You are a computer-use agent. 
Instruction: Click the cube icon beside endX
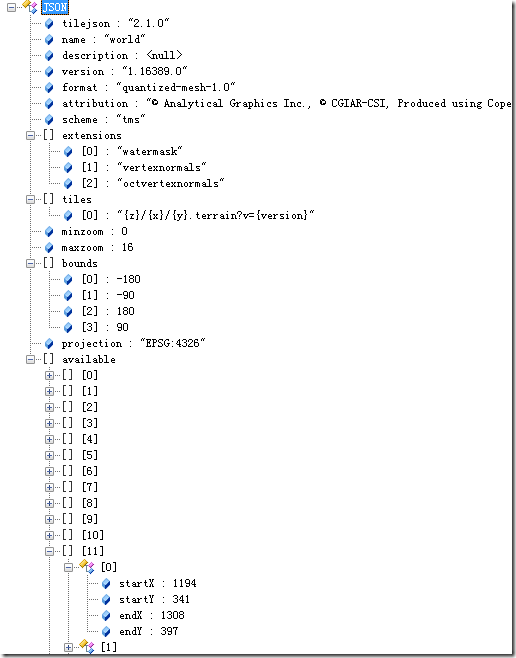[106, 615]
